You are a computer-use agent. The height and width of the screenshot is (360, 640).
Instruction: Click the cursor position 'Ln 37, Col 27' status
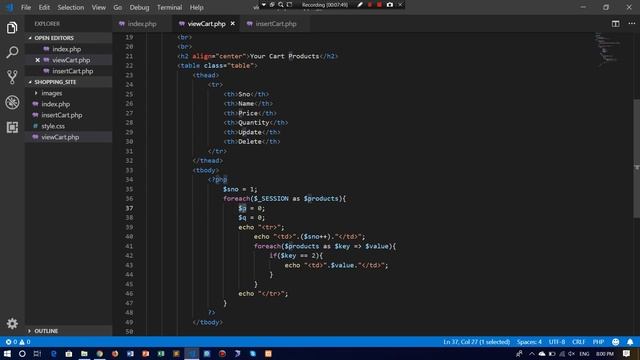[x=476, y=342]
